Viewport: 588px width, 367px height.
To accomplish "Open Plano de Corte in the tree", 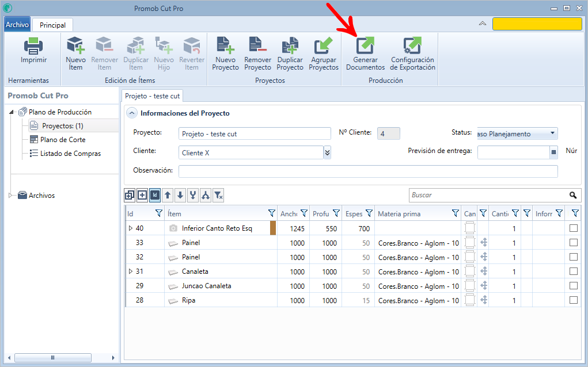I will (x=63, y=140).
